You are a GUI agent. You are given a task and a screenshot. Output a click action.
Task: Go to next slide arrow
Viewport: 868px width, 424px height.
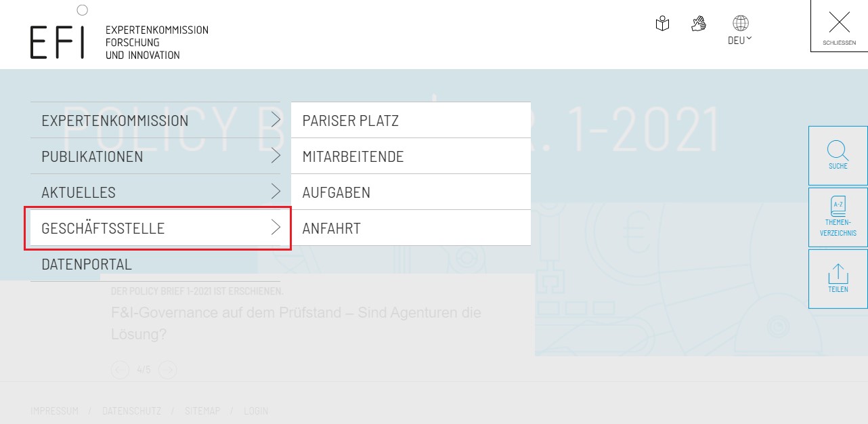(x=167, y=370)
